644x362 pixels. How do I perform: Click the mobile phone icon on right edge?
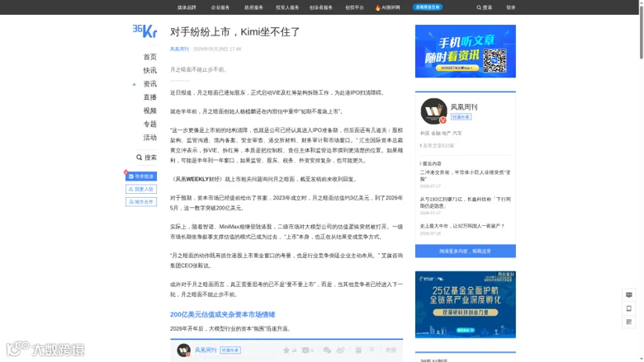[629, 308]
